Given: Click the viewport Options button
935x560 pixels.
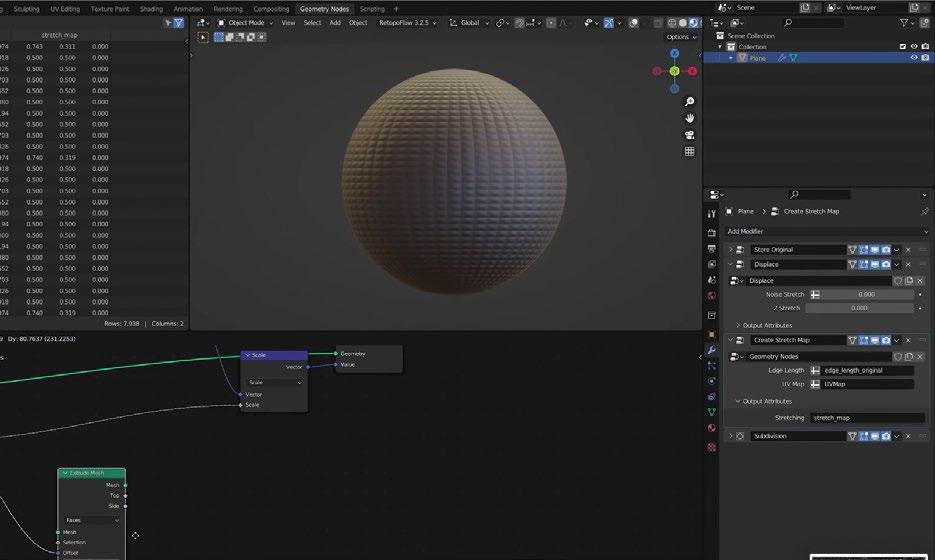Looking at the screenshot, I should [678, 37].
